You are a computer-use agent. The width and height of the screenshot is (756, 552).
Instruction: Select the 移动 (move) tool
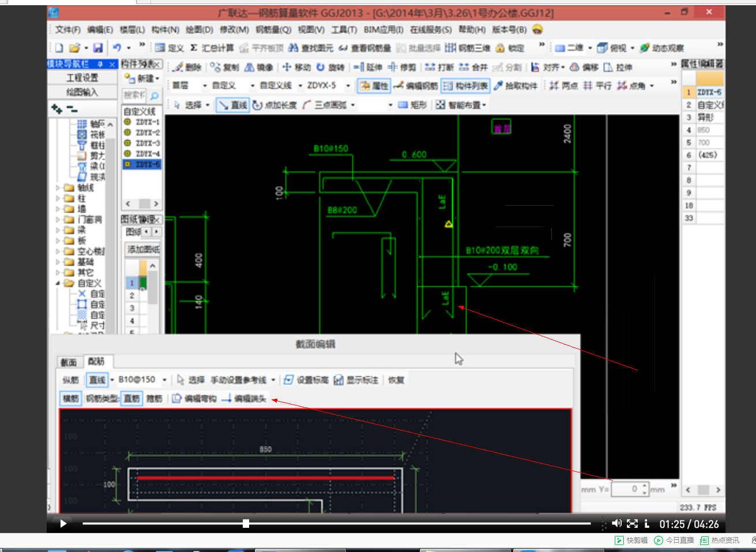coord(296,67)
